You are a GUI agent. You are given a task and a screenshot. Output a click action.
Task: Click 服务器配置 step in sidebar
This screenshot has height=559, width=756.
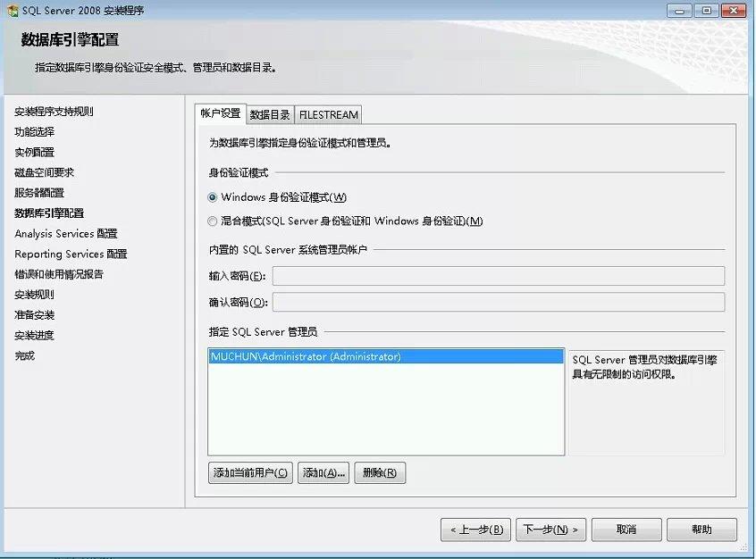(x=39, y=193)
